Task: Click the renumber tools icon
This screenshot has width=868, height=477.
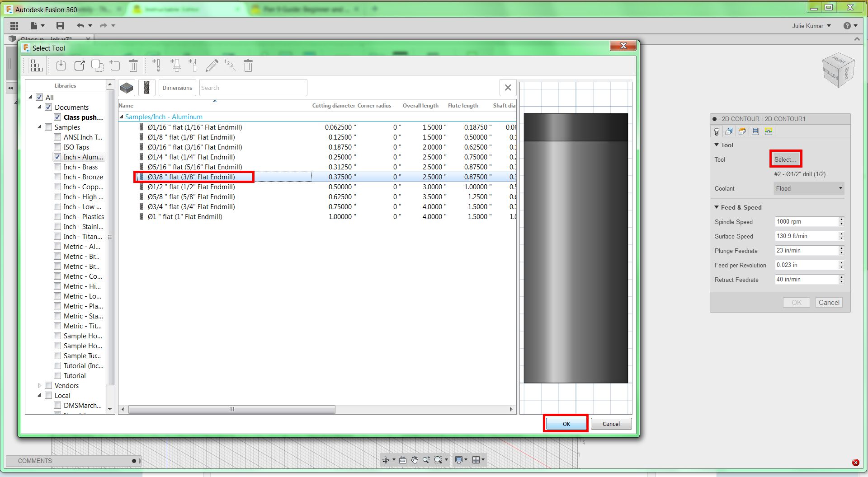Action: click(x=229, y=65)
